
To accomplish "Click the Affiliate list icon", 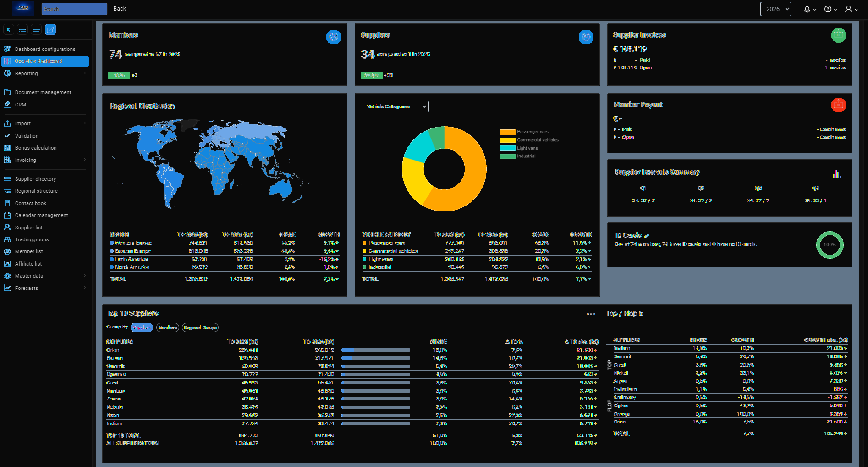I will point(7,264).
